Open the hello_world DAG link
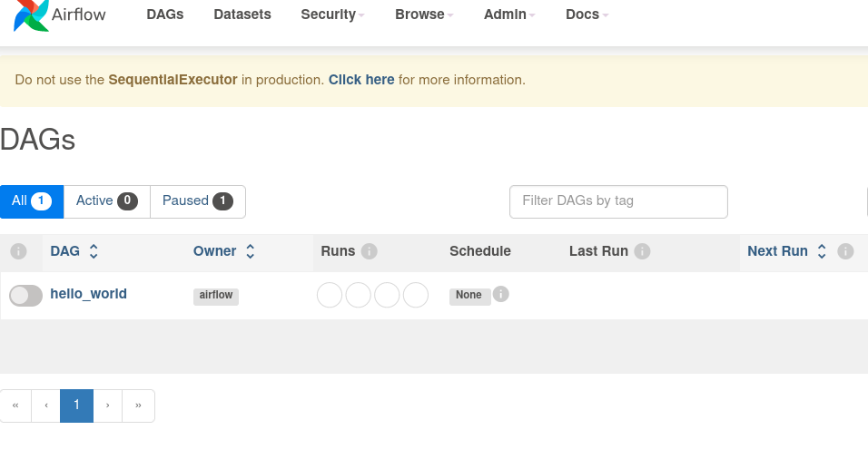 pos(89,294)
